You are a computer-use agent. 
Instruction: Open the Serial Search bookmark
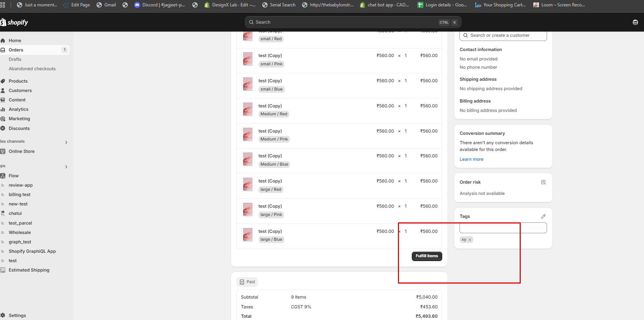(279, 5)
